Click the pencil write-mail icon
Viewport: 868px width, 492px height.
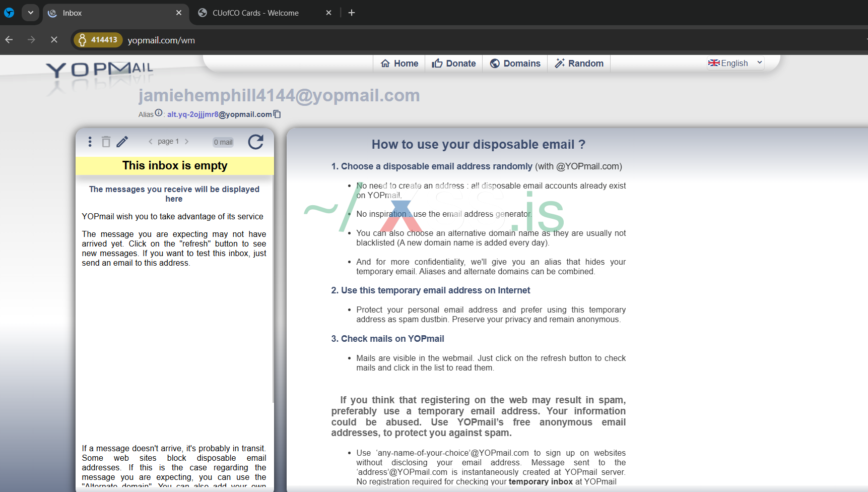click(122, 142)
